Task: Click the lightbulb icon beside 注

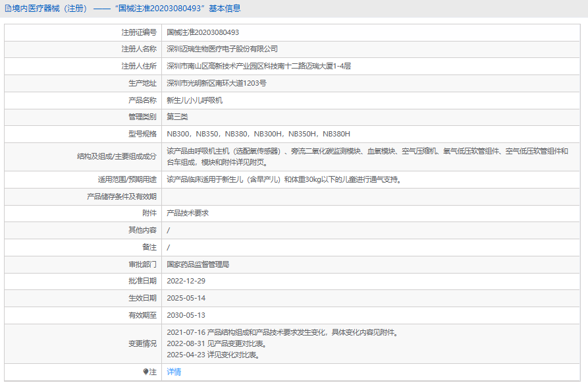Action: click(146, 372)
